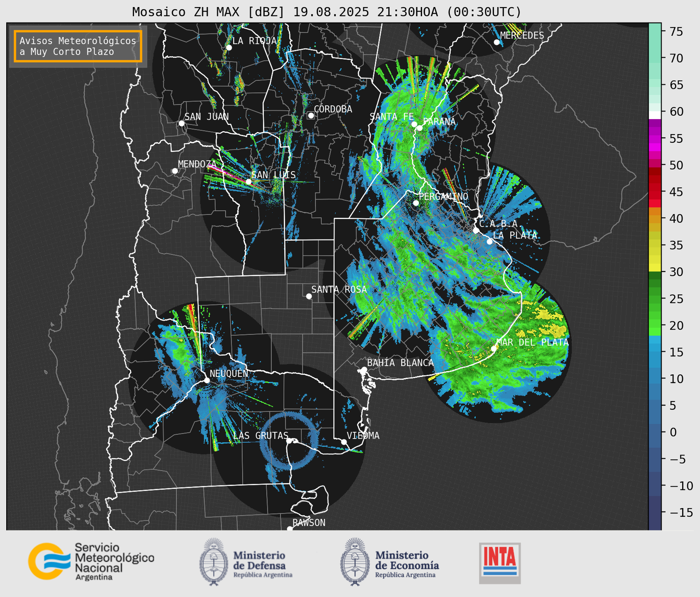Viewport: 700px width, 597px height.
Task: Click the C.A.B.A. city marker dot
Action: 476,230
